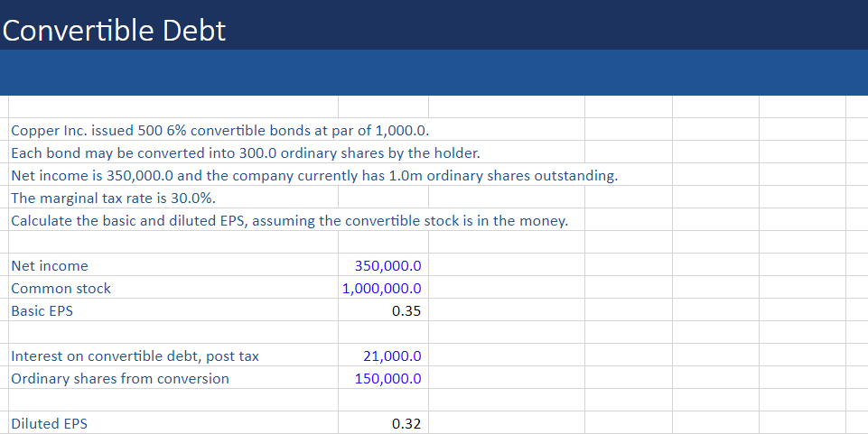Select the conversion shares value 150,000.0
The height and width of the screenshot is (434, 868).
388,379
